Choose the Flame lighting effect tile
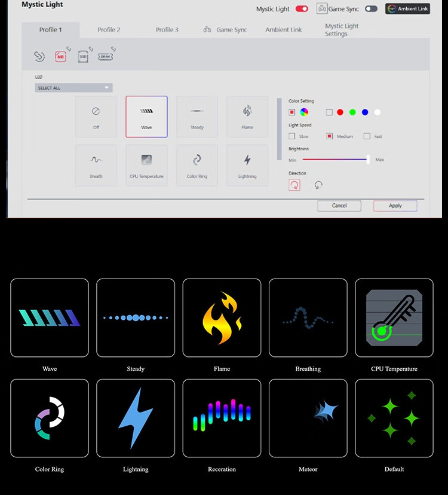This screenshot has height=495, width=448. (x=247, y=117)
